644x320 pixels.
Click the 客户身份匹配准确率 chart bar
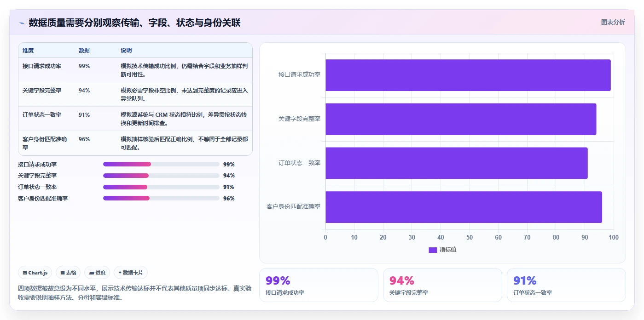click(464, 207)
